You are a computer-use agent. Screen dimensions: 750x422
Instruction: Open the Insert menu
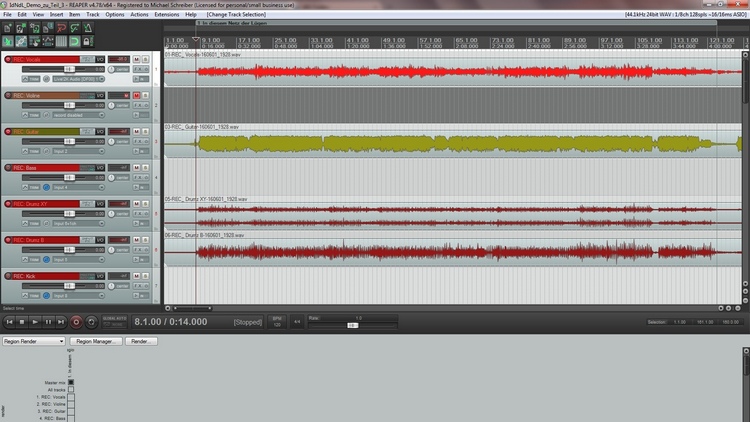click(x=56, y=14)
